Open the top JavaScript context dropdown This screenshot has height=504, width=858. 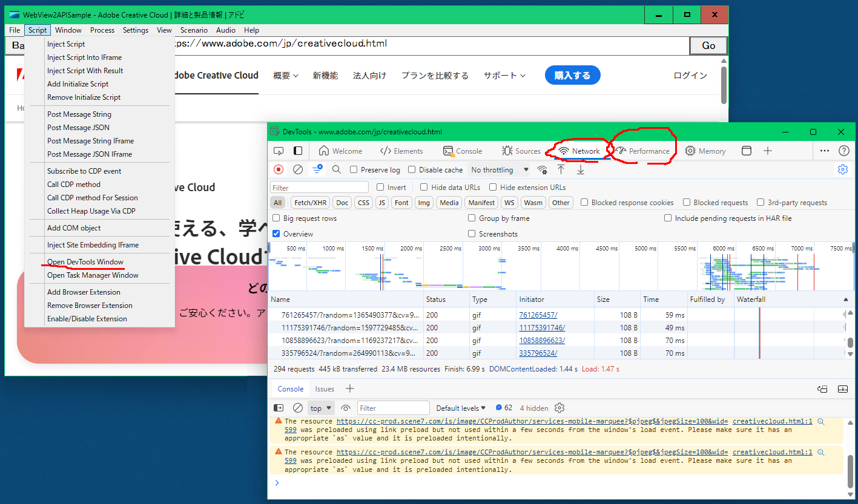(x=321, y=408)
